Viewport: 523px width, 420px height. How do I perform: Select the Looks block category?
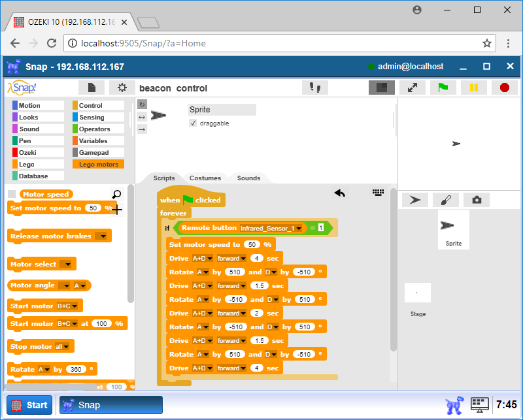[38, 117]
